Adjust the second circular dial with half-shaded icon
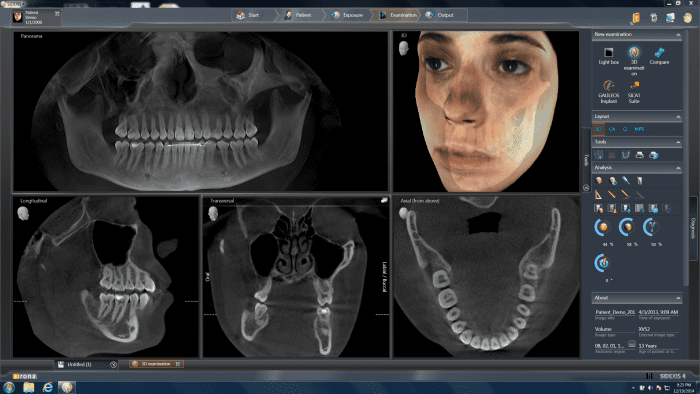This screenshot has width=700, height=394. click(x=627, y=228)
